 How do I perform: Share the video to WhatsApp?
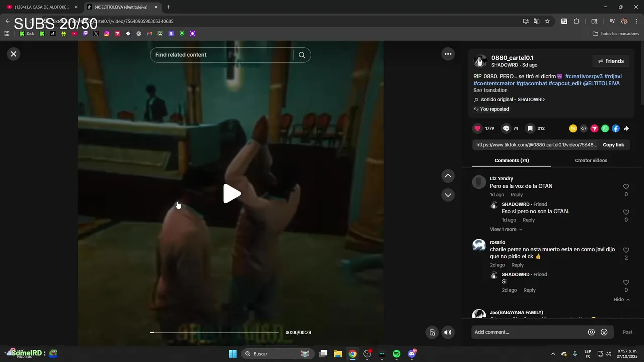[605, 128]
